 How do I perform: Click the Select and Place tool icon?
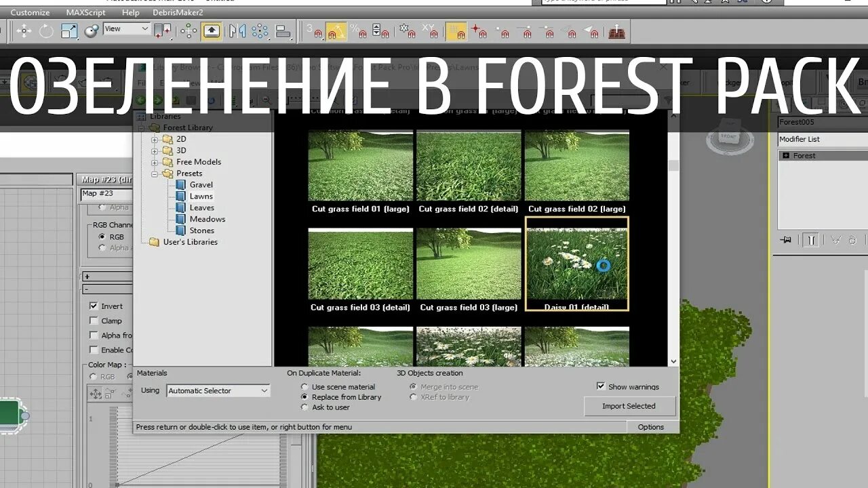click(91, 30)
